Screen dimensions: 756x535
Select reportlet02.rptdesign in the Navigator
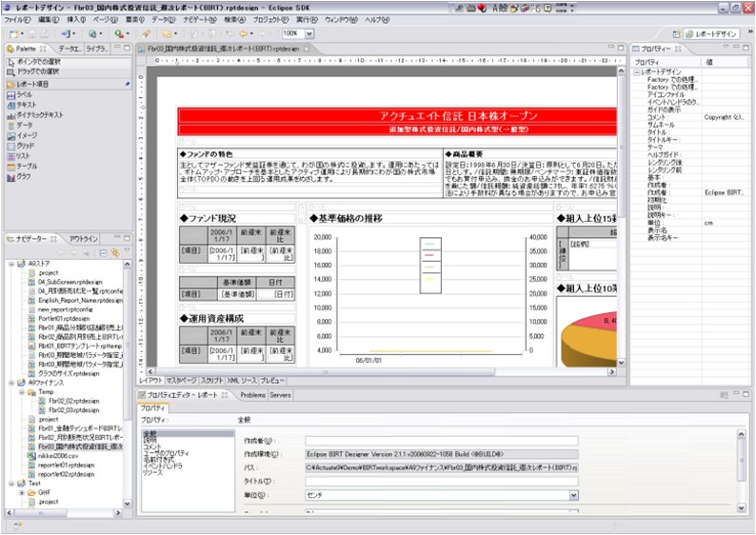tap(66, 474)
